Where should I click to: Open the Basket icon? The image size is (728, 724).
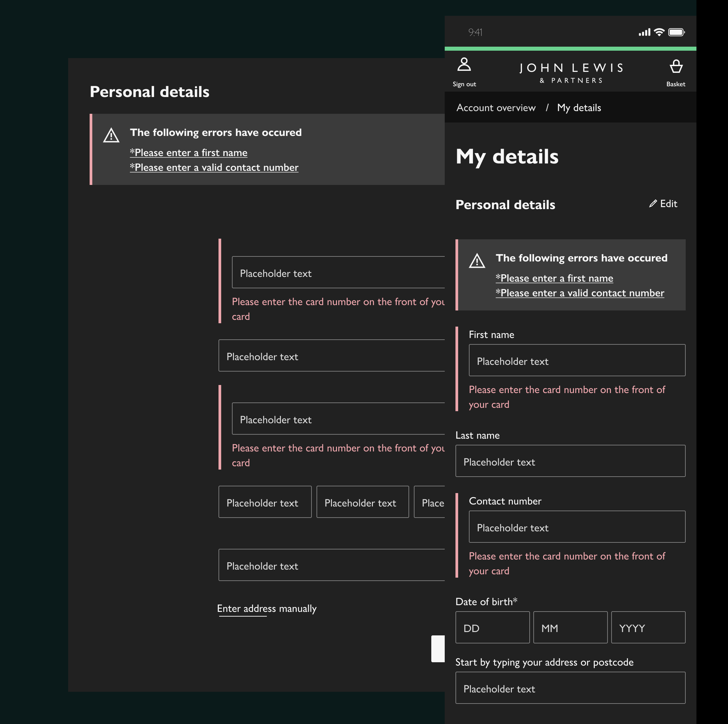676,66
